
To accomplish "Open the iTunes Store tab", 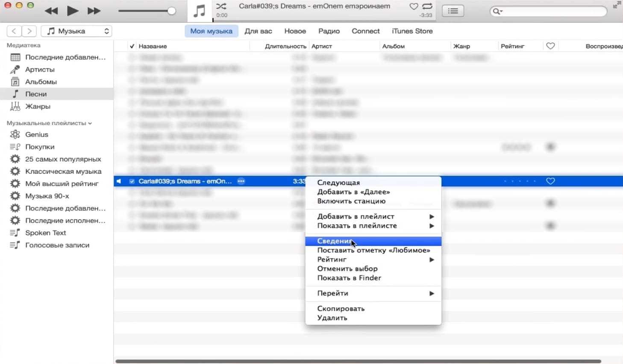I will pyautogui.click(x=412, y=31).
